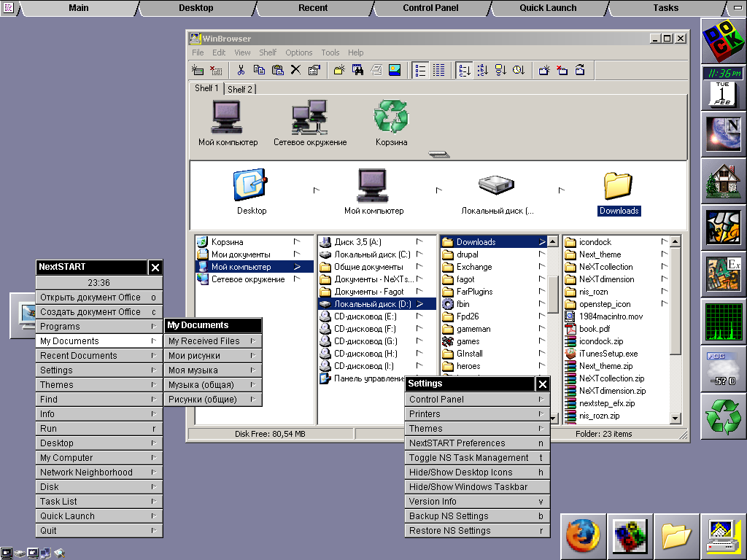
Task: Click Открыть документ Office in NextSTART
Action: tap(98, 297)
